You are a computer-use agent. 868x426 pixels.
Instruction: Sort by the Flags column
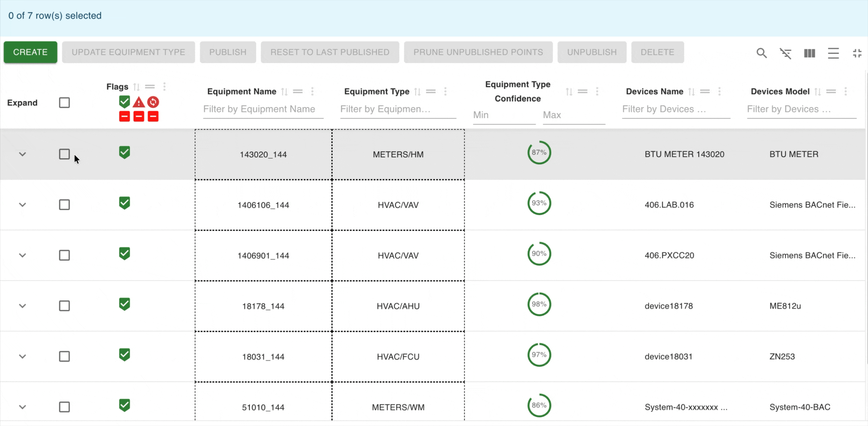(x=136, y=87)
